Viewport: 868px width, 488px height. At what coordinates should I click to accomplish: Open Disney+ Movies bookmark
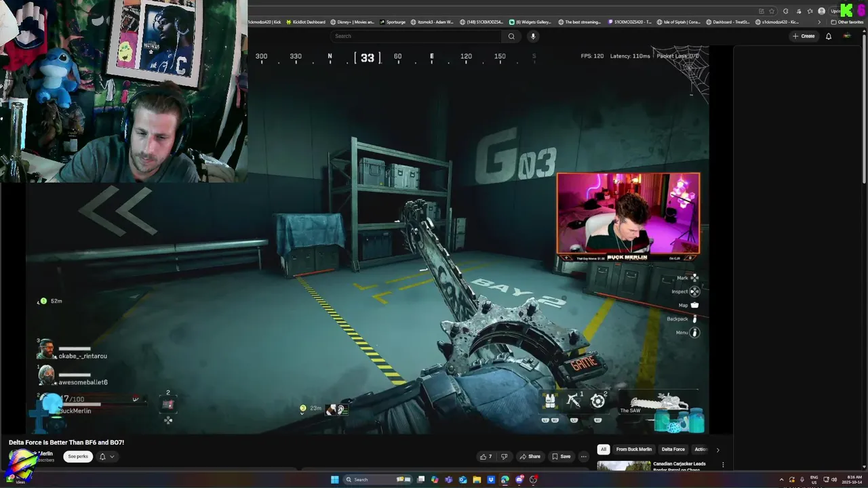point(353,22)
